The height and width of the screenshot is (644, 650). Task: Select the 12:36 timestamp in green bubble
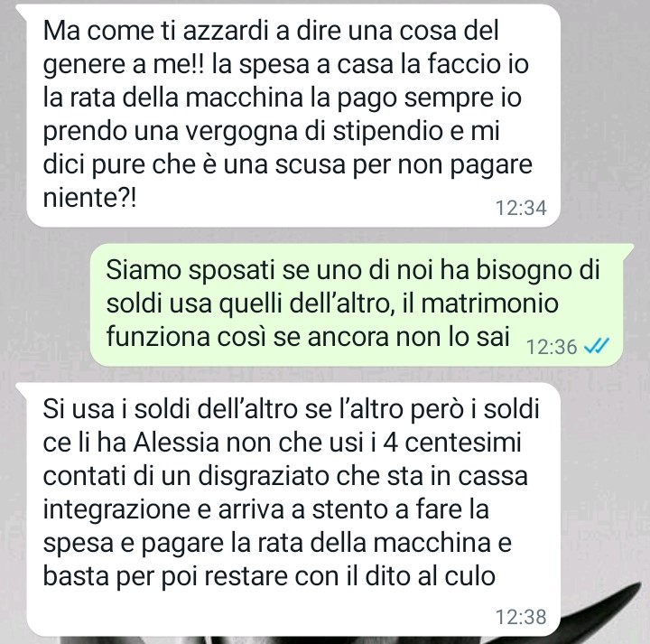(x=552, y=347)
